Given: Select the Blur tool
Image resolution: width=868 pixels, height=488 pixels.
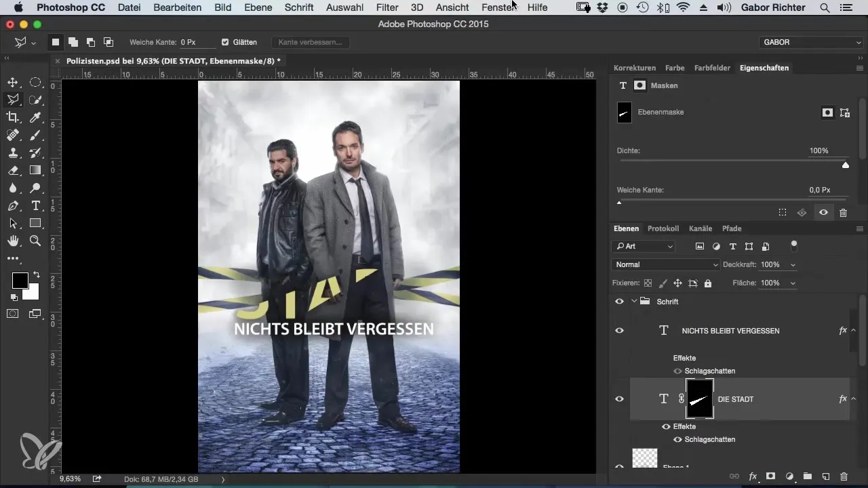Looking at the screenshot, I should [x=13, y=188].
